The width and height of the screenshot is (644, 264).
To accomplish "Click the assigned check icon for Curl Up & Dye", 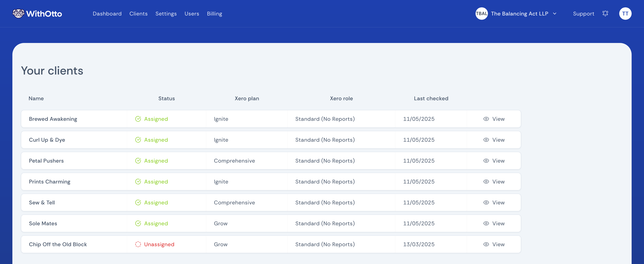I will click(x=138, y=140).
